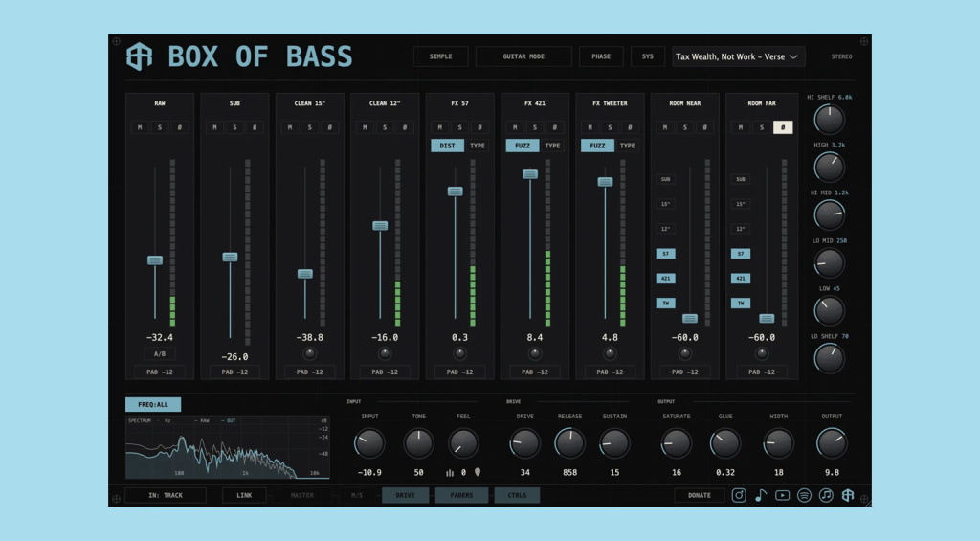Select the CTRLS view tab in footer

click(517, 495)
